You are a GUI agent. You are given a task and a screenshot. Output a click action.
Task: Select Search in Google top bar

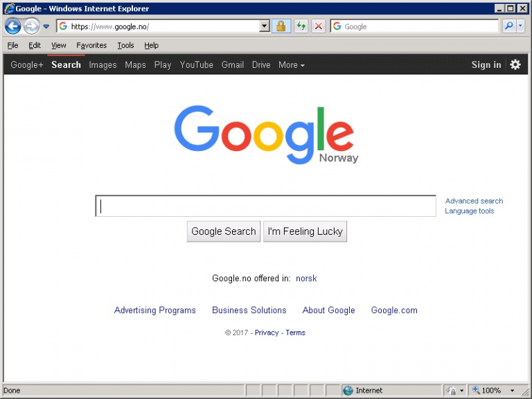click(x=66, y=64)
